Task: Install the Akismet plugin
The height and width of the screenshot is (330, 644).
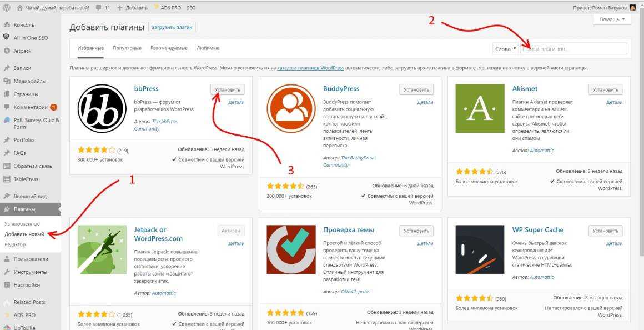Action: click(x=605, y=89)
